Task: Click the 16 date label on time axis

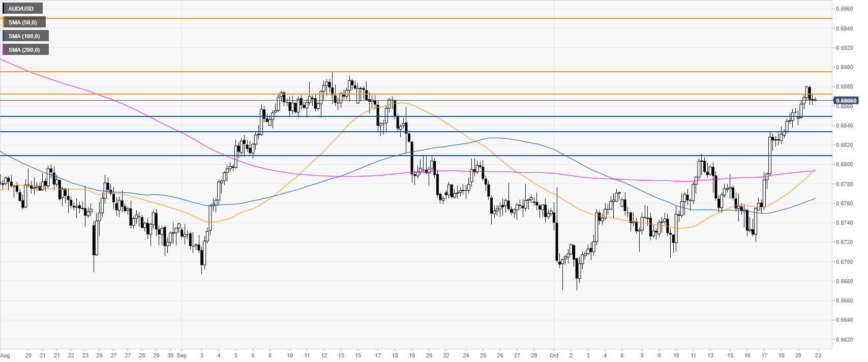Action: click(x=747, y=355)
